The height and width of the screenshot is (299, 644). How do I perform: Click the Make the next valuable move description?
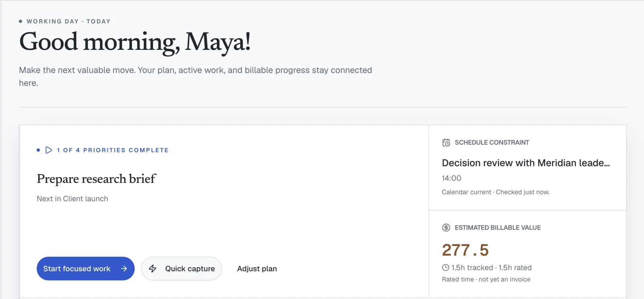[x=196, y=76]
